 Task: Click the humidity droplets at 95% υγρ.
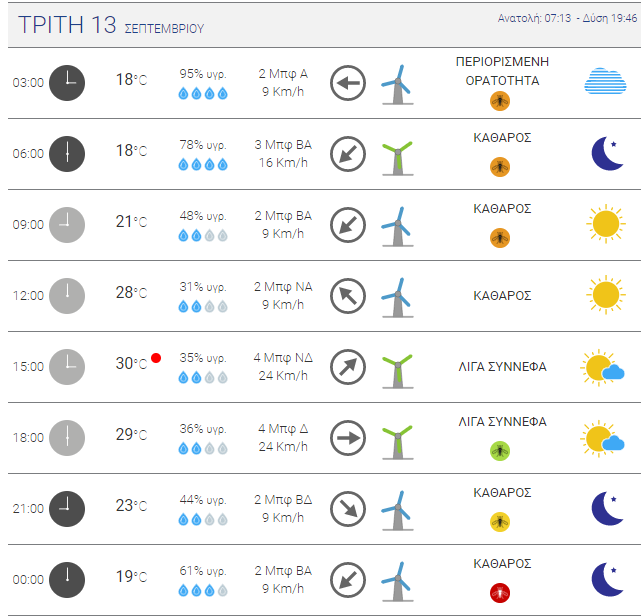point(203,94)
